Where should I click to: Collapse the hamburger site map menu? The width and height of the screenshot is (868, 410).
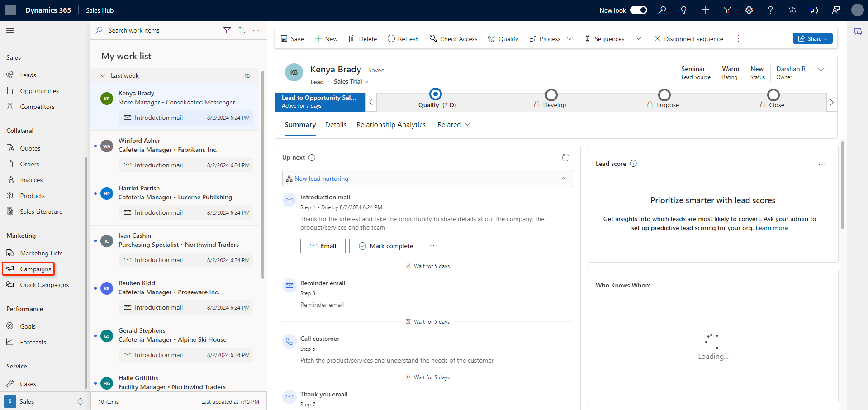click(10, 30)
